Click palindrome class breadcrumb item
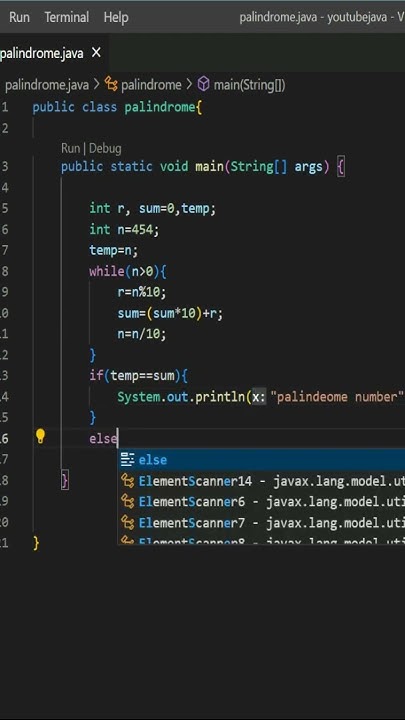405x720 pixels. (151, 85)
